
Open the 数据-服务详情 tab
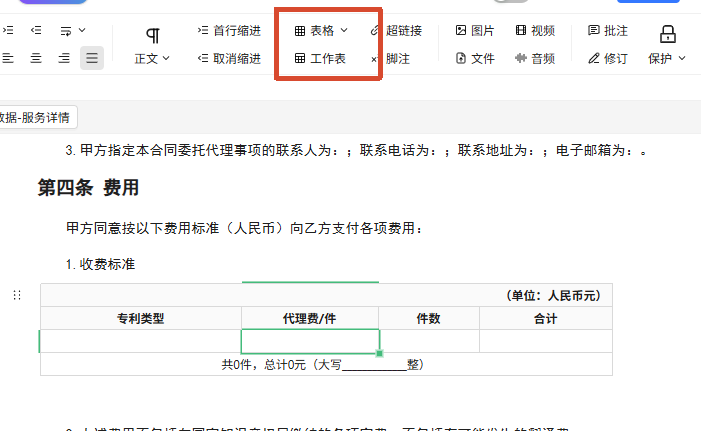tap(38, 118)
